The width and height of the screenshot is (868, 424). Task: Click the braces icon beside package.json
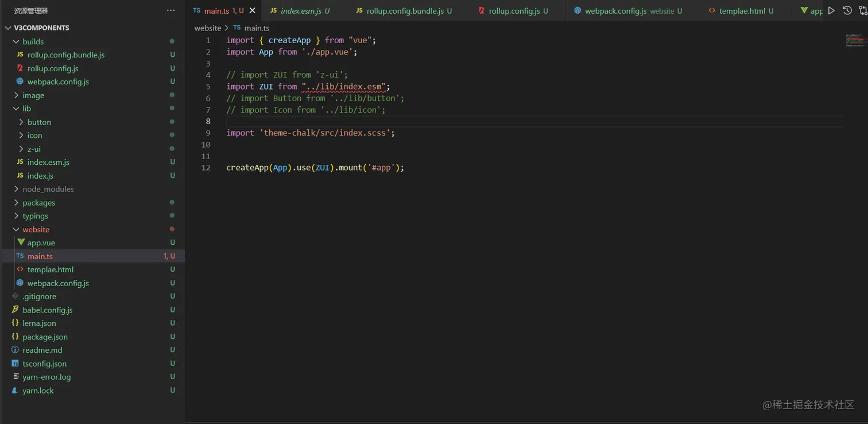(x=15, y=337)
